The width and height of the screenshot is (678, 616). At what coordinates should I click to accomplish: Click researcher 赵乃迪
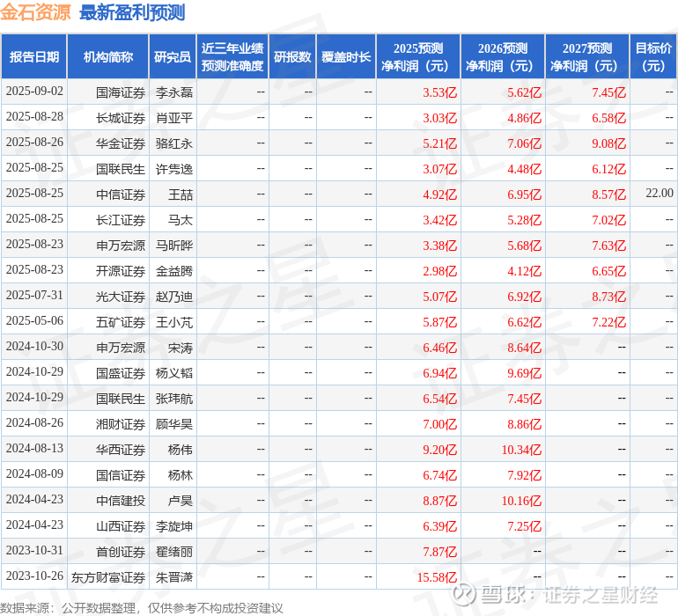pos(174,297)
